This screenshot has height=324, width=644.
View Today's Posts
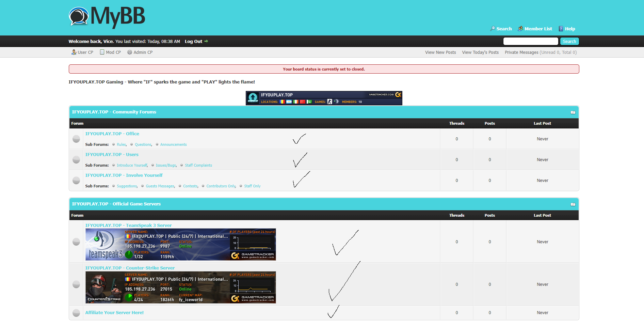[480, 52]
